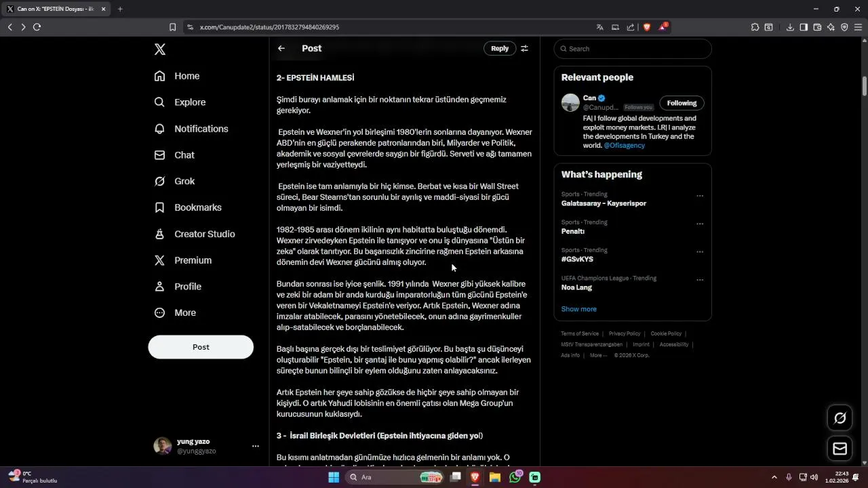The height and width of the screenshot is (488, 868).
Task: Open Brave Rewards triangle icon
Action: click(663, 27)
